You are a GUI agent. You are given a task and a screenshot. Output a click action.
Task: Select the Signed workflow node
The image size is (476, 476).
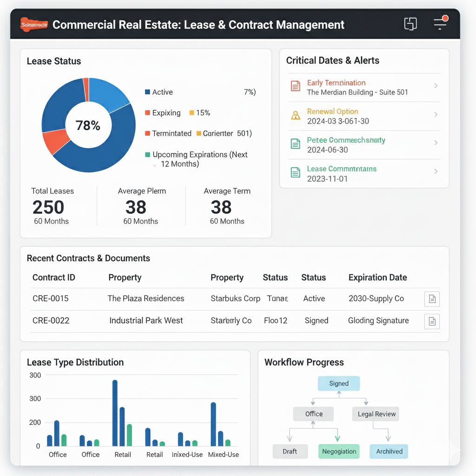(x=339, y=383)
